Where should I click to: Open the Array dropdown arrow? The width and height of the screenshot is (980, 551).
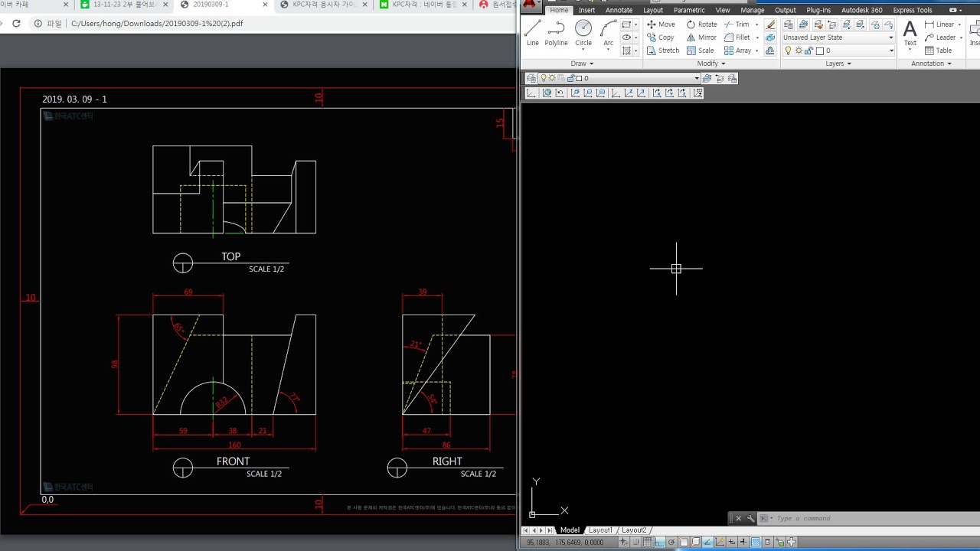point(756,51)
